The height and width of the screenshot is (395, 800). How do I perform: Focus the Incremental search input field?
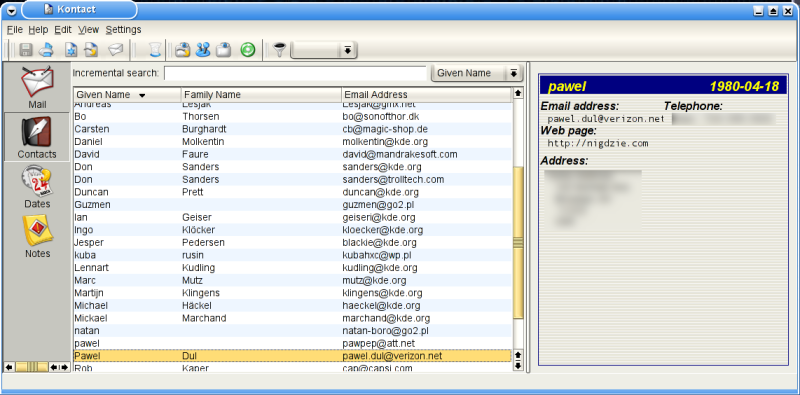(x=295, y=73)
